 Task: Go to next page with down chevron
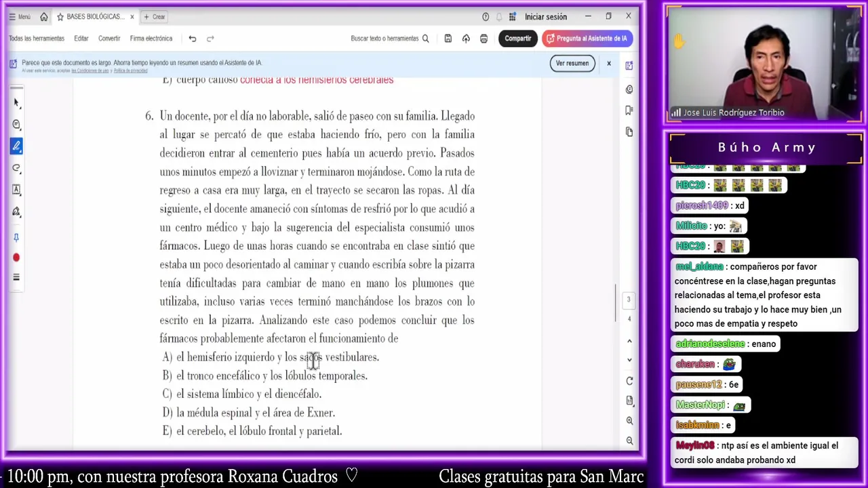[x=629, y=360]
